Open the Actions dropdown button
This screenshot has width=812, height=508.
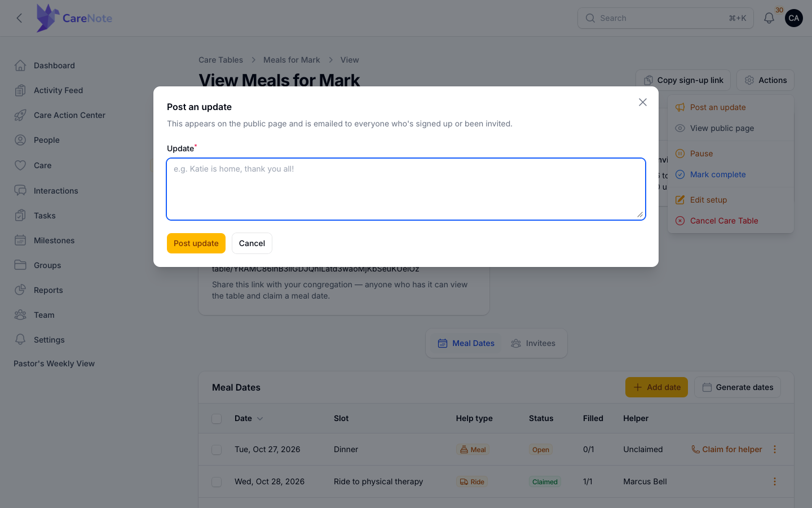(x=765, y=80)
